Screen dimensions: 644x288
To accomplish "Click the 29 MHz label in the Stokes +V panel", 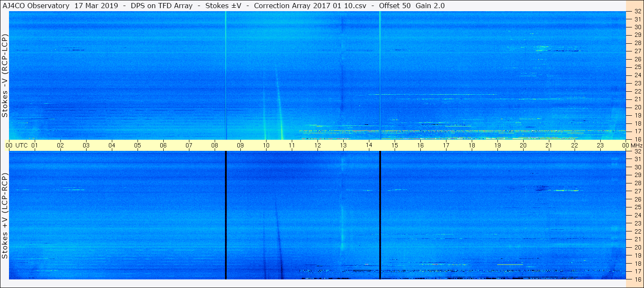I will click(638, 175).
